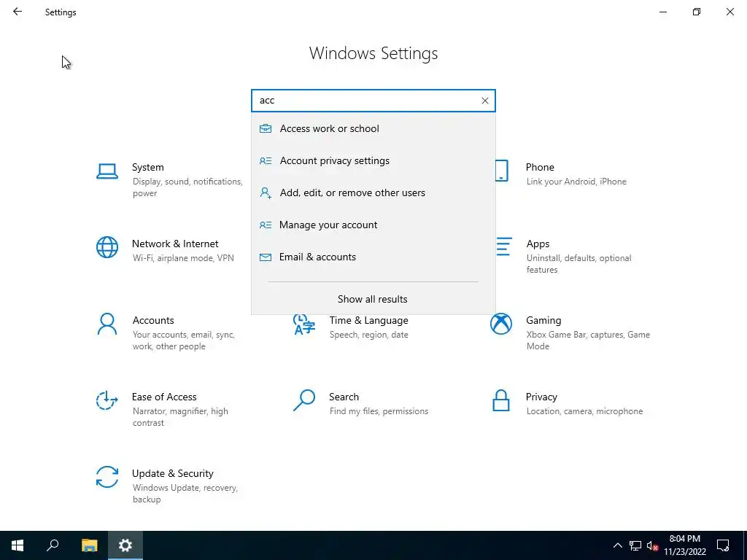This screenshot has width=747, height=560.
Task: Click muted volume tray icon
Action: 652,545
